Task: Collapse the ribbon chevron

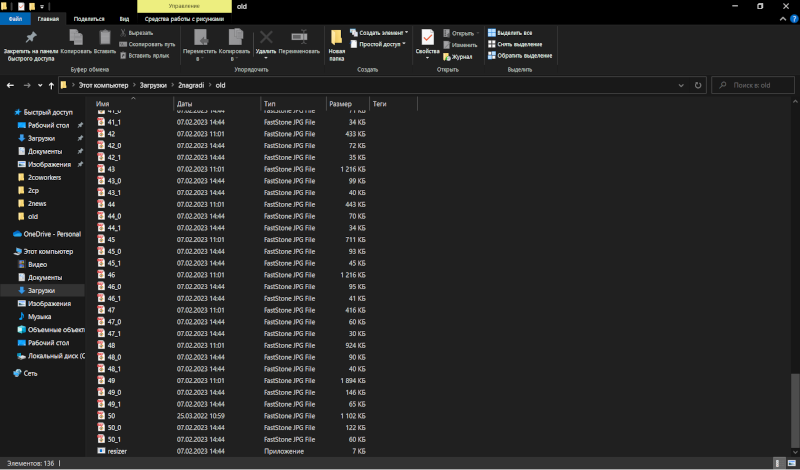Action: pos(784,19)
